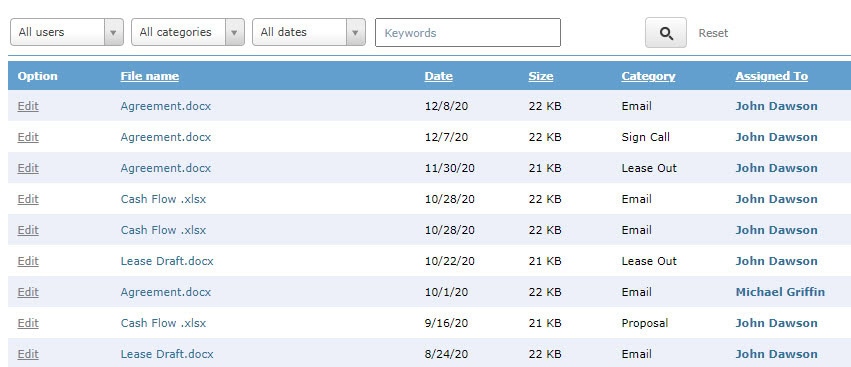The width and height of the screenshot is (851, 367).
Task: Select the Sign Call category cell
Action: pyautogui.click(x=645, y=137)
